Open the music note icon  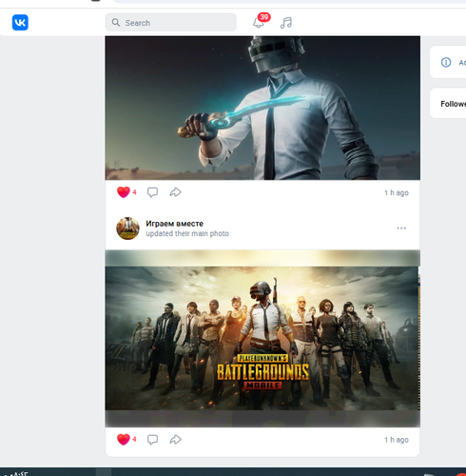pos(286,23)
